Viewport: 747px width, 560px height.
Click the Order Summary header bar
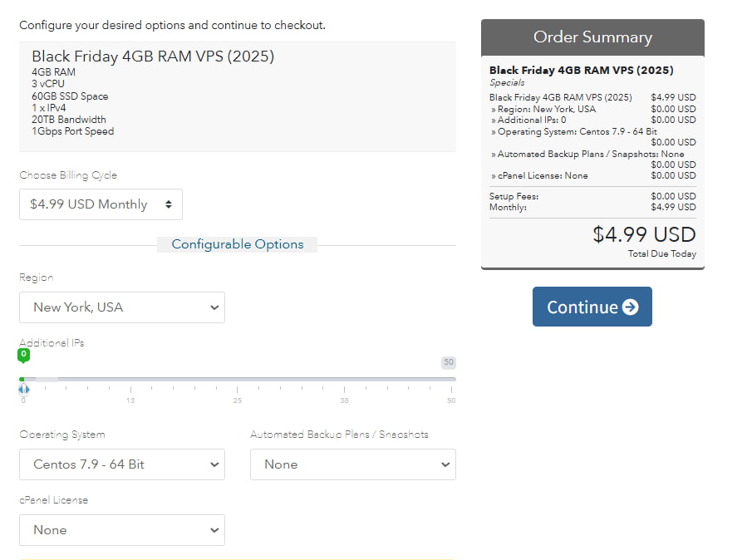592,37
